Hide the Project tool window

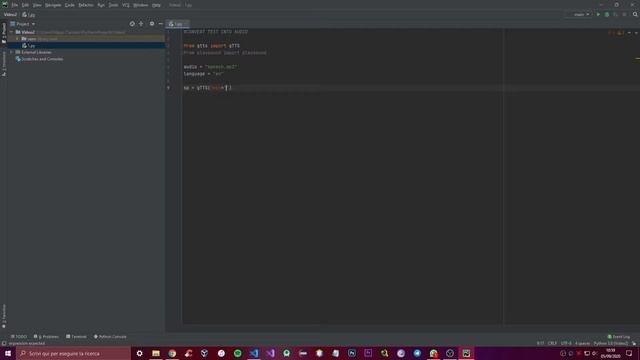pyautogui.click(x=160, y=24)
